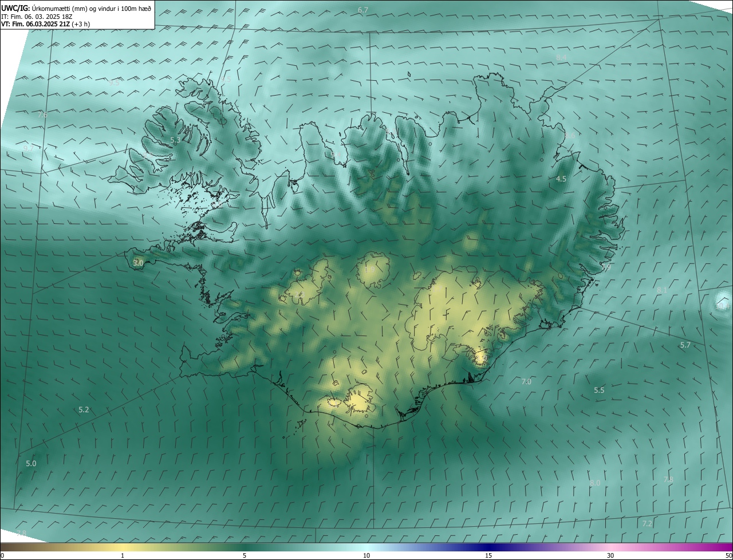
Task: Click the "UWC/IG:" title label
Action: 15,8
